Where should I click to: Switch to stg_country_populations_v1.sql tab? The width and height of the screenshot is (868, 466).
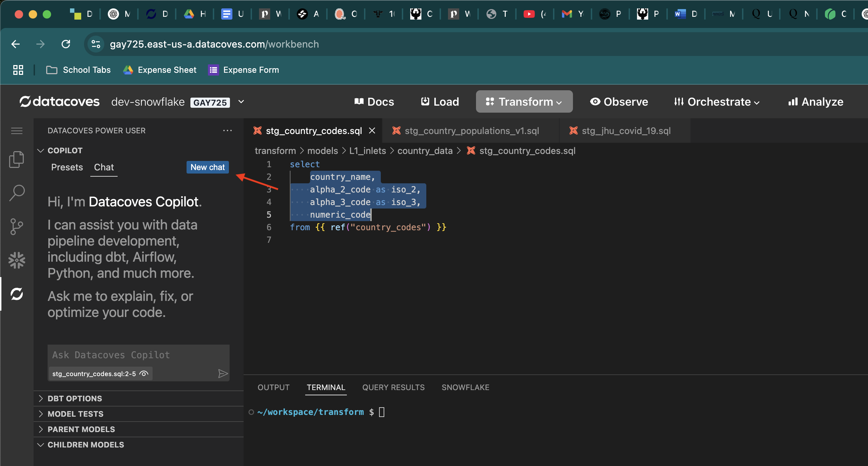tap(471, 130)
